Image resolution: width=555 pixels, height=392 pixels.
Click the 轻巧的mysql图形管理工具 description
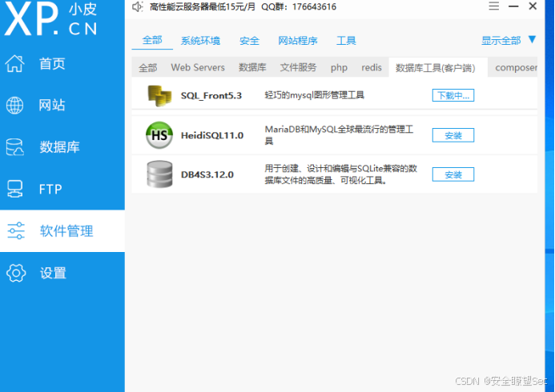tap(314, 95)
